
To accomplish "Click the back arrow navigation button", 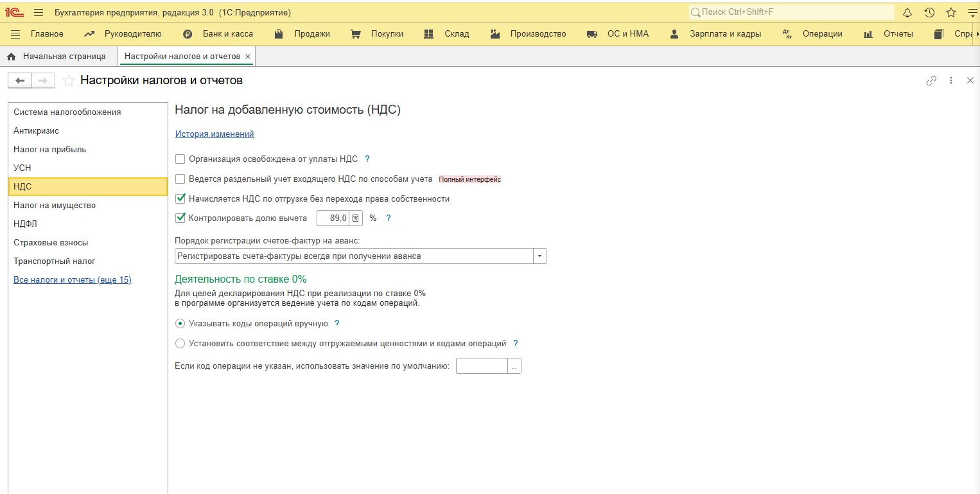I will tap(20, 81).
